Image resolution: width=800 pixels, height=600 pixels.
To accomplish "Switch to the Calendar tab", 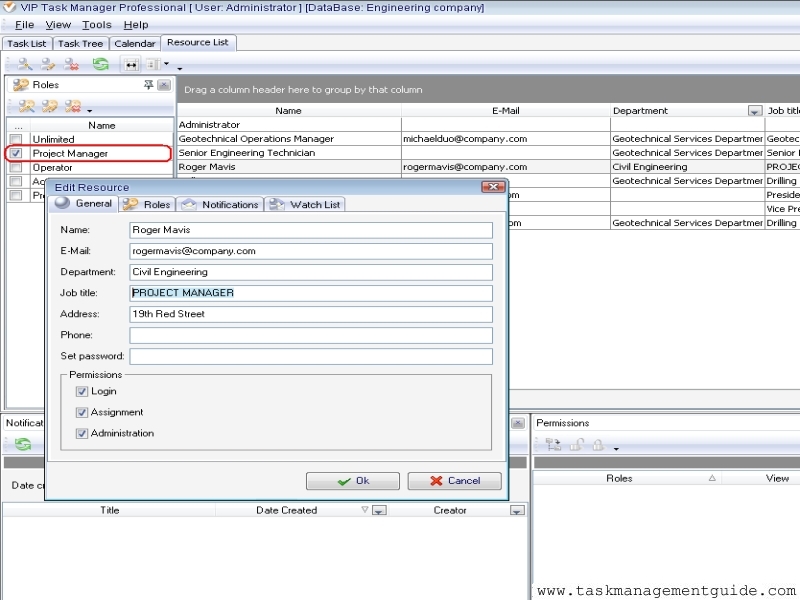I will (135, 43).
